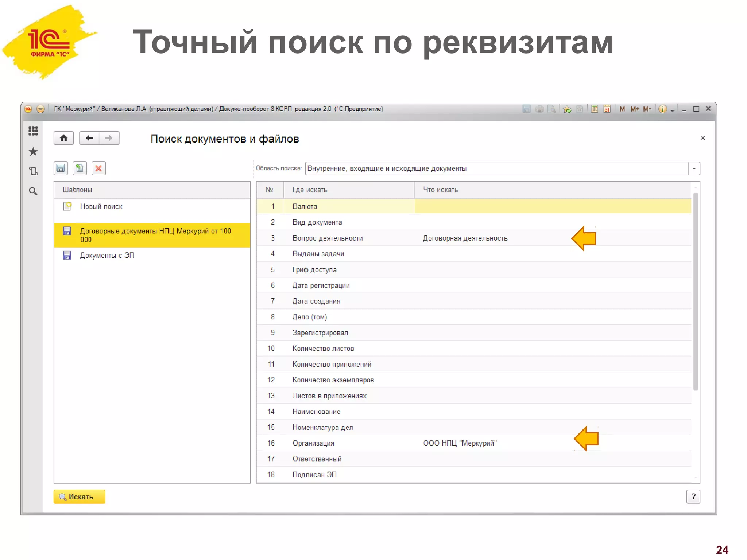Click the 'Что искать' cell of the Валюта row
747x560 pixels.
tap(553, 206)
